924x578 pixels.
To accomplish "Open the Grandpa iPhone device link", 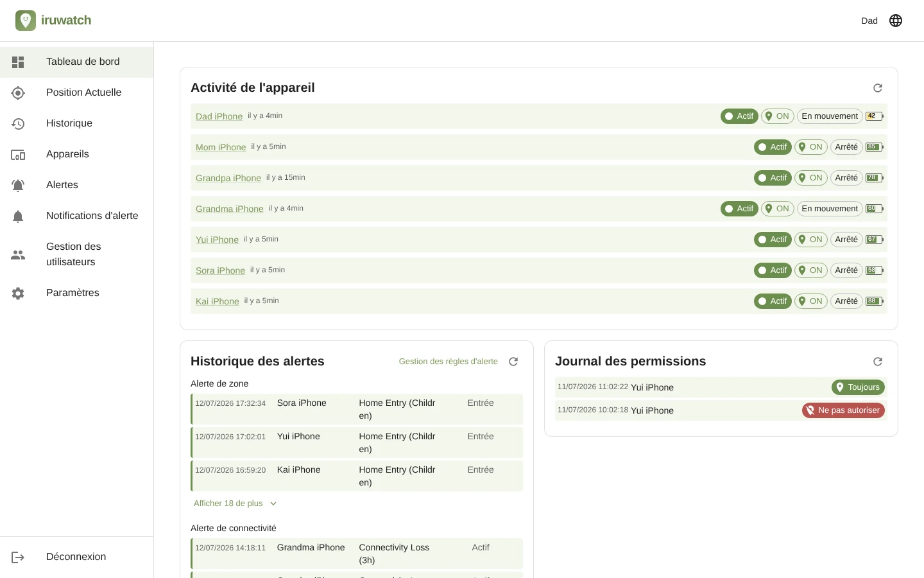I will pos(228,178).
